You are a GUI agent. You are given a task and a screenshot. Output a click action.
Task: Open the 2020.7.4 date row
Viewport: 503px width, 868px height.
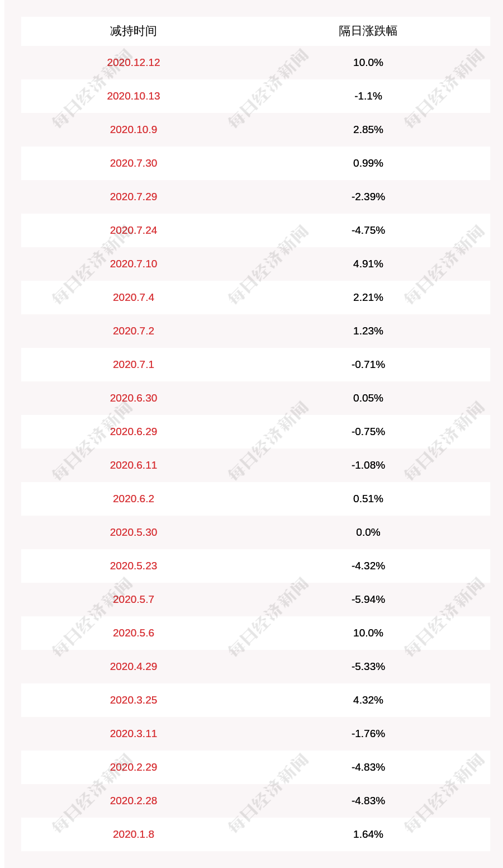coord(133,297)
